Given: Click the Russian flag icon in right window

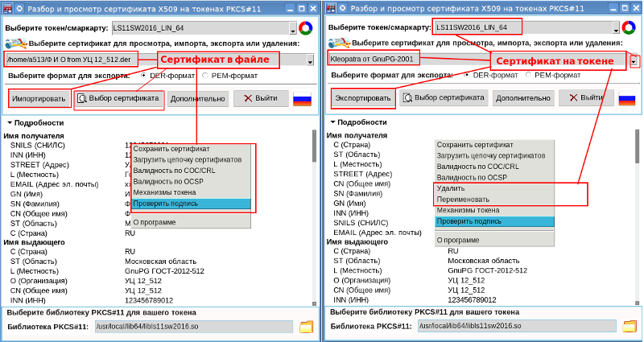Looking at the screenshot, I should pos(623,99).
